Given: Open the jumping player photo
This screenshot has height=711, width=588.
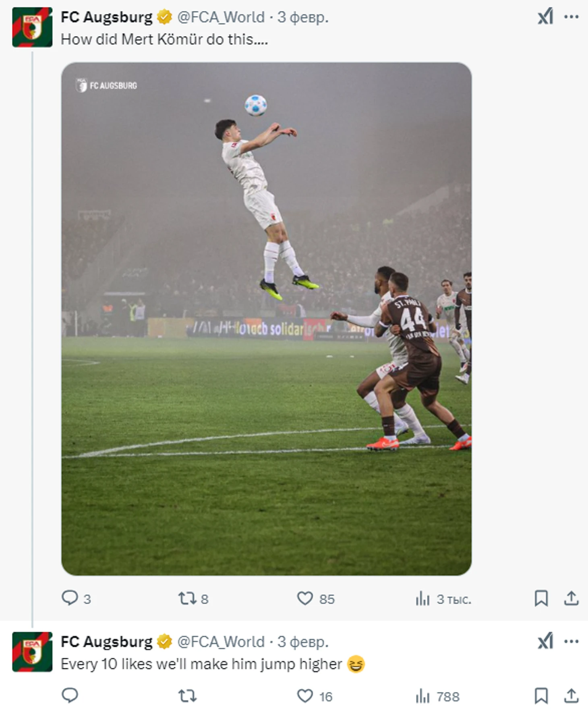Looking at the screenshot, I should coord(266,318).
